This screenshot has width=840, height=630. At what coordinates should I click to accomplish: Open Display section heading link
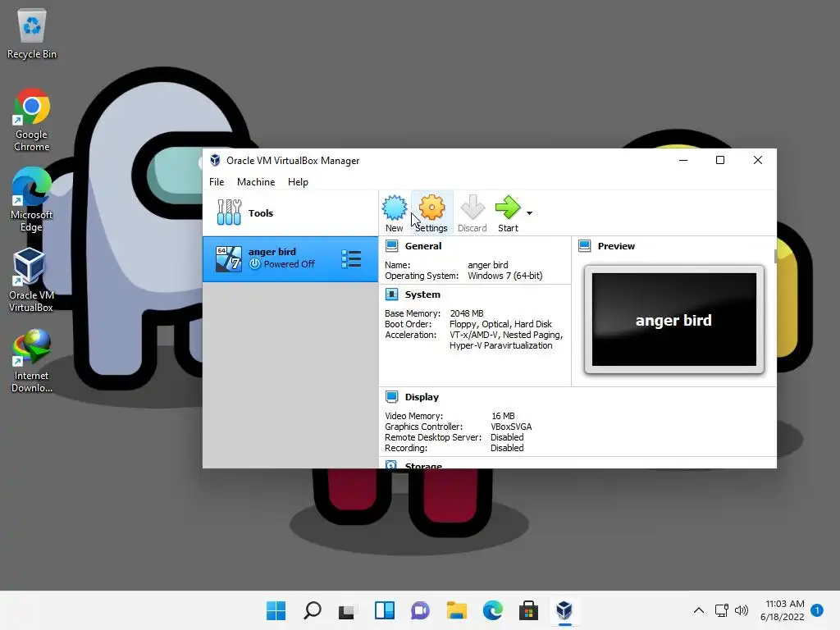click(422, 397)
